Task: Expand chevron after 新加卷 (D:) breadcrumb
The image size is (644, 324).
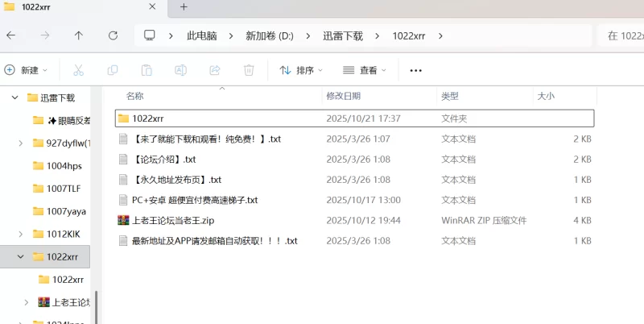Action: (x=308, y=35)
